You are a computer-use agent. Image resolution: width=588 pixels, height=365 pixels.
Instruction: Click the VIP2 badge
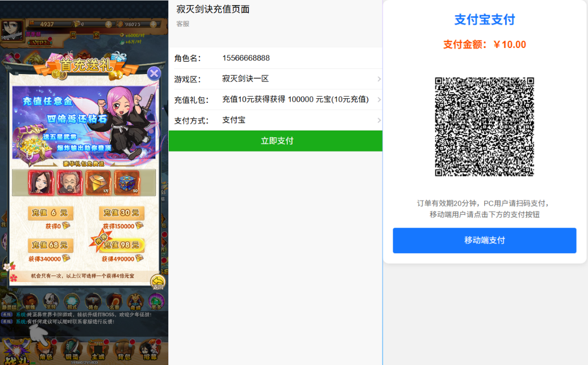pos(40,43)
